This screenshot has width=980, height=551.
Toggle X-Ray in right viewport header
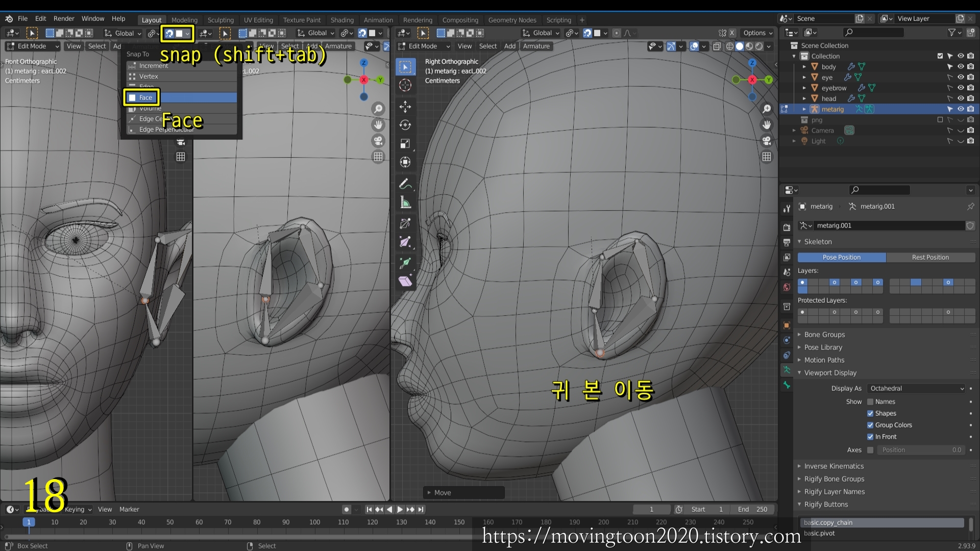coord(717,46)
